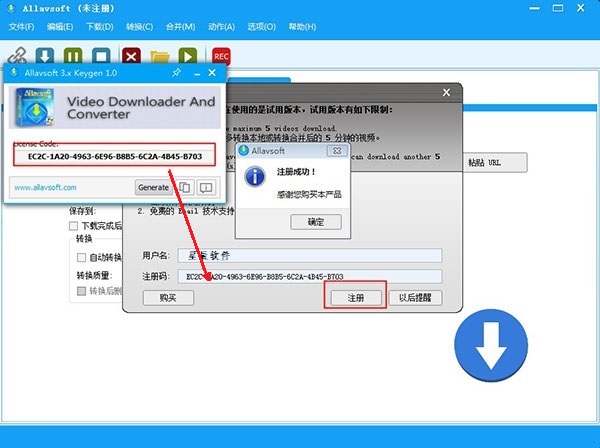Screen dimensions: 600x448
Task: Toggle the 转换后 checkbox below 转换质量
Action: point(81,291)
